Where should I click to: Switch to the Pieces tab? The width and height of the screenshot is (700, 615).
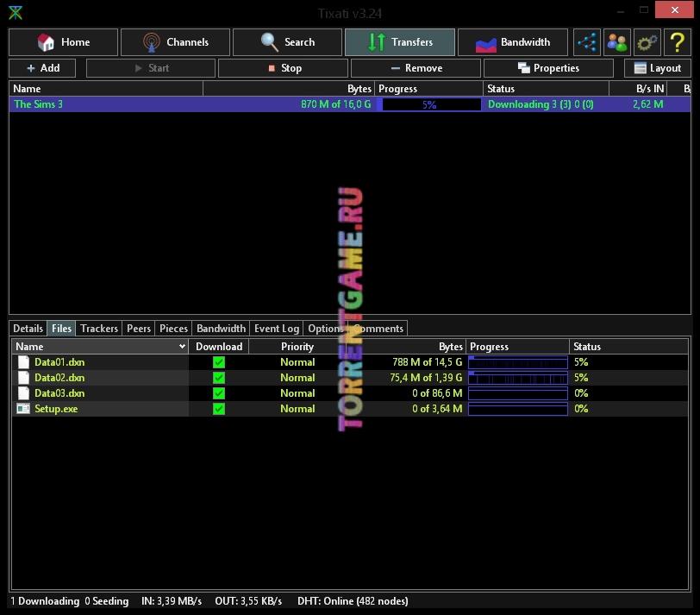point(173,329)
